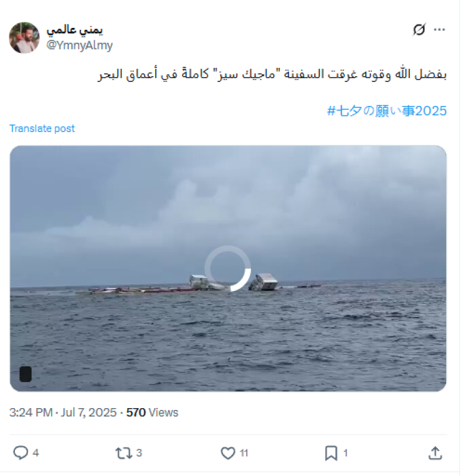The height and width of the screenshot is (476, 461).
Task: Like the post with the heart icon
Action: point(228,453)
